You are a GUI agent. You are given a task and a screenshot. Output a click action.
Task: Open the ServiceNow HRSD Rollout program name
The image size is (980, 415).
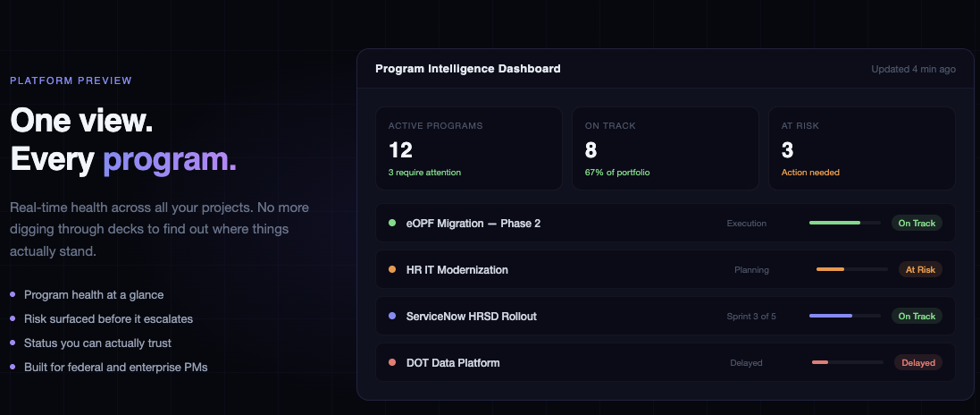[x=472, y=316]
